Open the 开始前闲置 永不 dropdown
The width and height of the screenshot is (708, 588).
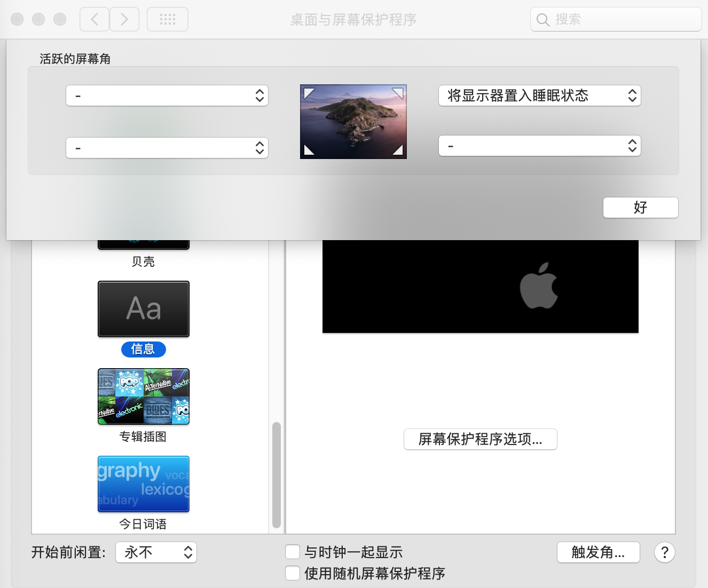coord(156,552)
